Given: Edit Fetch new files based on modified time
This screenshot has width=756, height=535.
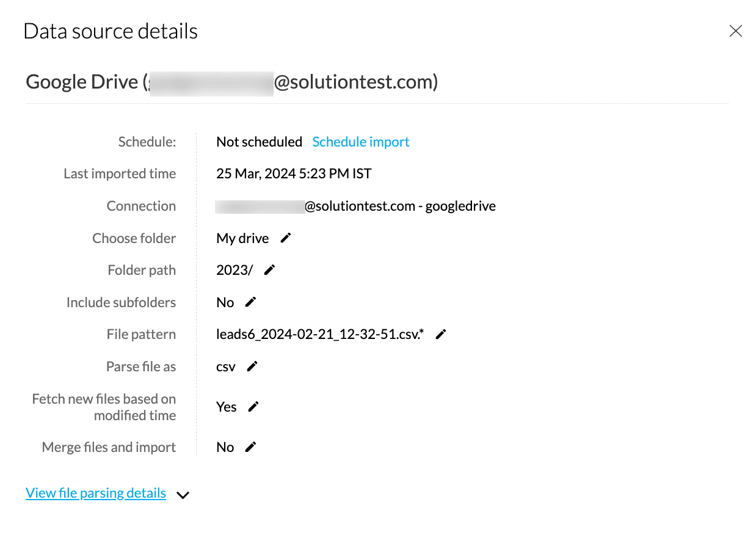Looking at the screenshot, I should [x=253, y=407].
